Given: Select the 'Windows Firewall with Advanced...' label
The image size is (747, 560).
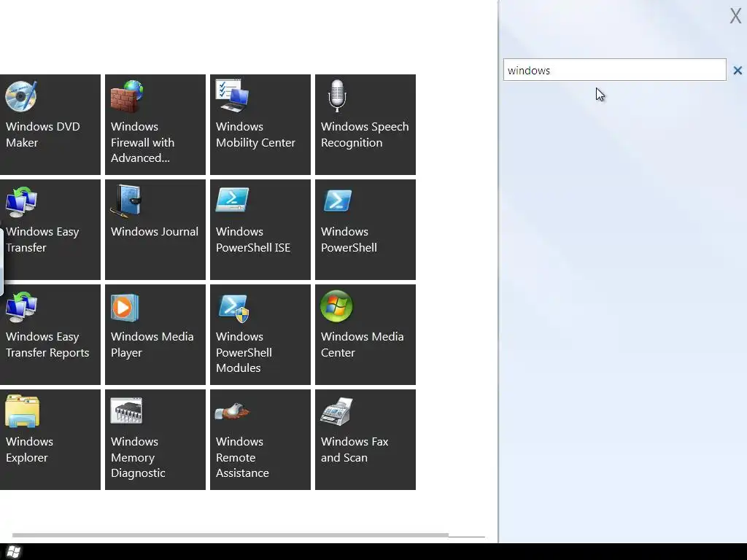Looking at the screenshot, I should [x=142, y=142].
